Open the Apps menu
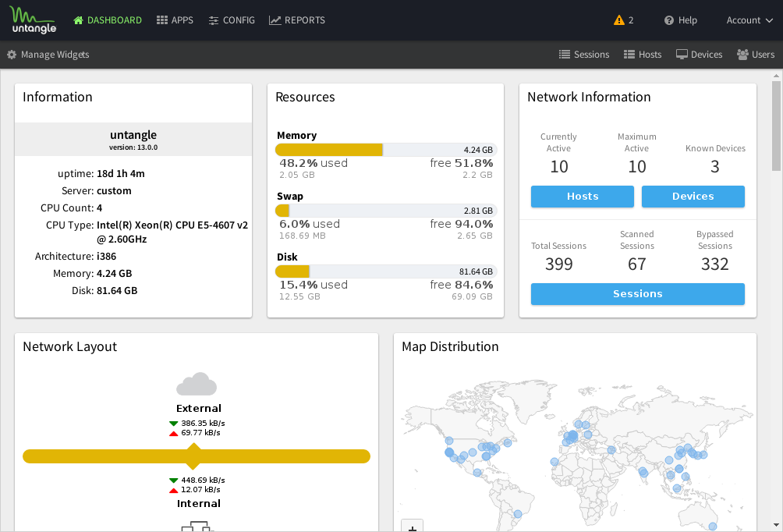 [175, 20]
